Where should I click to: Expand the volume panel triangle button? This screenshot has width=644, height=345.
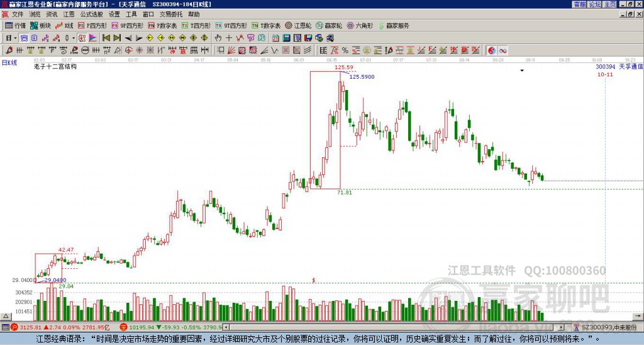(6, 316)
